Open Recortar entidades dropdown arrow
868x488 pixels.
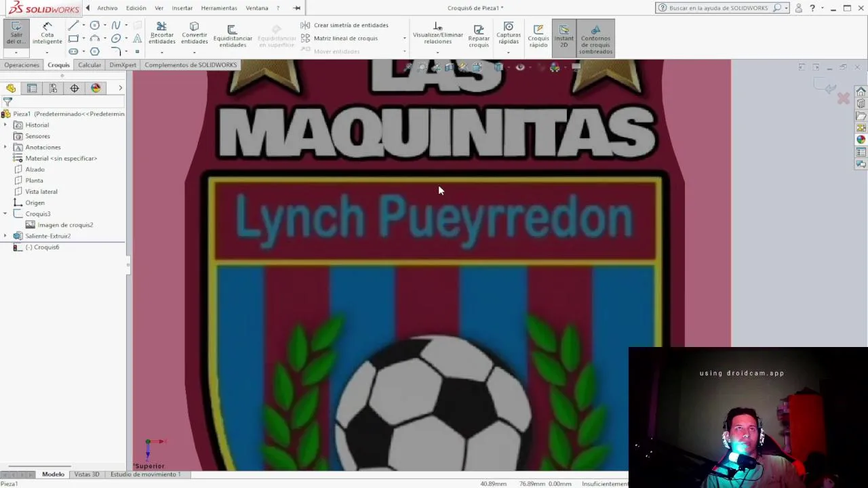161,52
